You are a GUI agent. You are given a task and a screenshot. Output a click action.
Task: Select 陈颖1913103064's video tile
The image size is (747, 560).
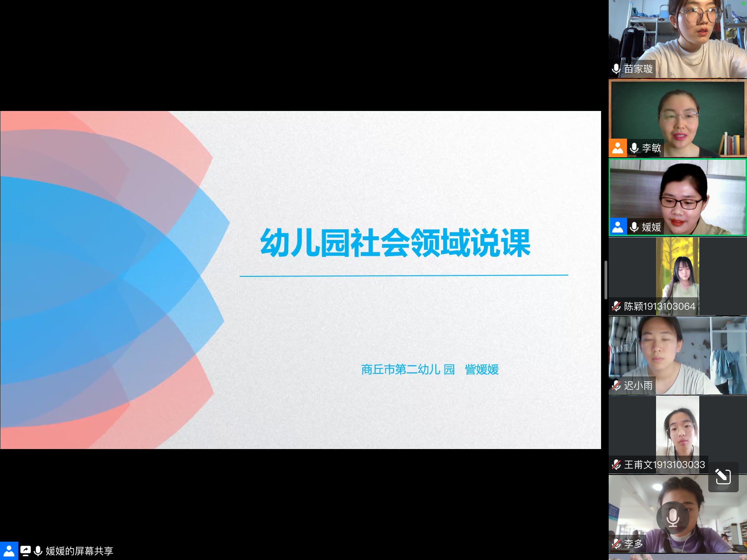677,276
